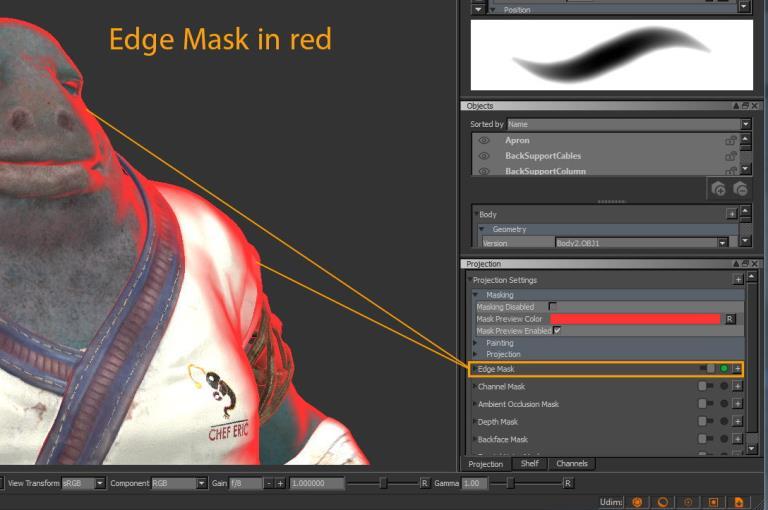
Task: Expand the Depth Mask settings
Action: [474, 422]
